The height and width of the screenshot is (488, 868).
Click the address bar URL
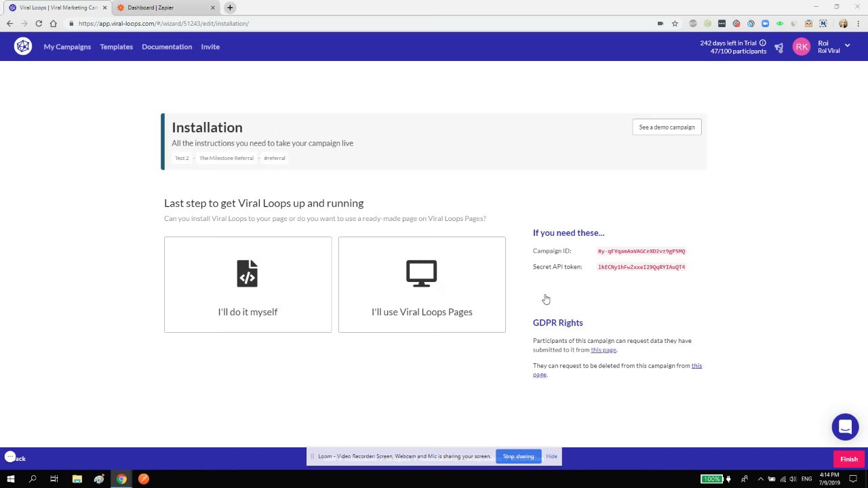point(163,23)
